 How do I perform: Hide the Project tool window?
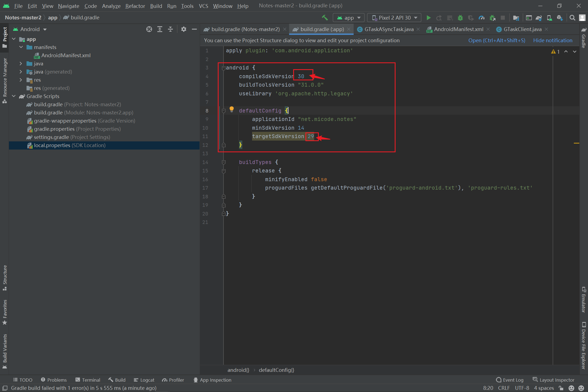pos(194,29)
